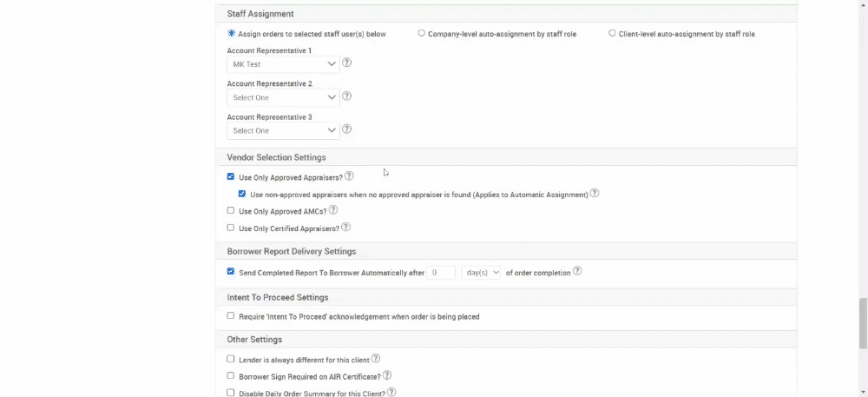
Task: Click the Staff Assignment section heading
Action: (x=260, y=14)
